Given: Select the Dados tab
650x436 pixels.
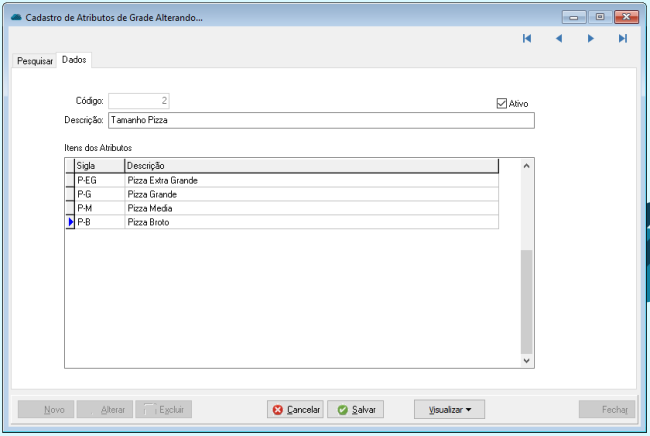Looking at the screenshot, I should pos(74,60).
